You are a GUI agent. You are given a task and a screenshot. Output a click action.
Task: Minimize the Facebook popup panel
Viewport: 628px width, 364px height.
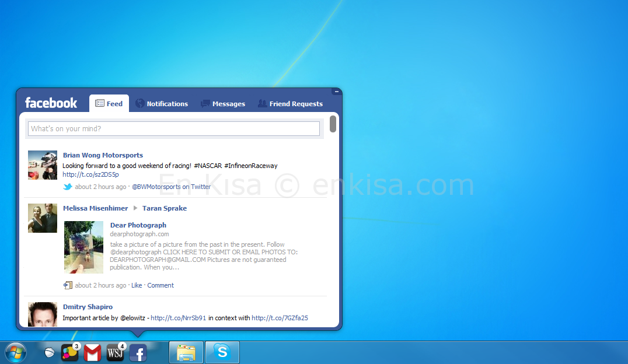[336, 92]
